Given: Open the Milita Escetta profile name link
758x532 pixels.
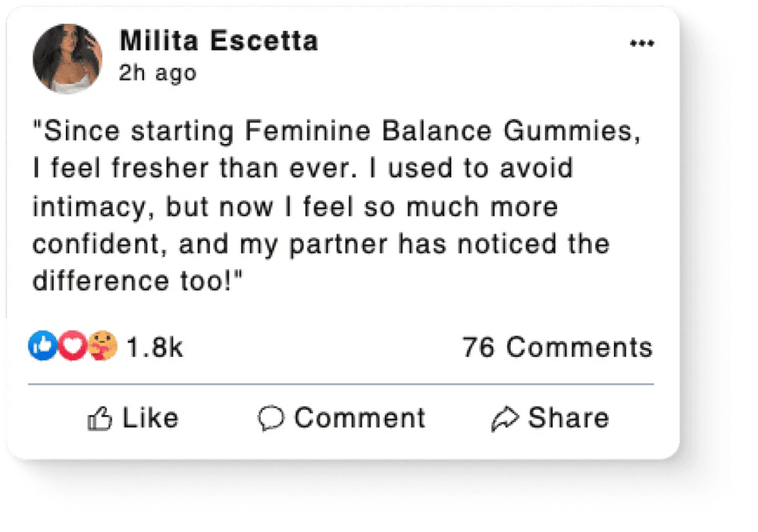Looking at the screenshot, I should click(x=218, y=42).
